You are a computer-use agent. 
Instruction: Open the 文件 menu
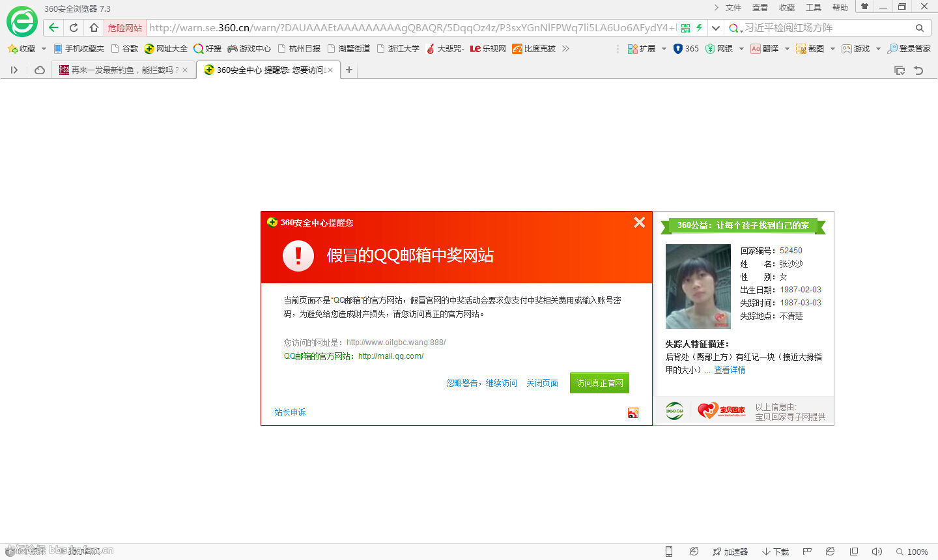(x=733, y=8)
